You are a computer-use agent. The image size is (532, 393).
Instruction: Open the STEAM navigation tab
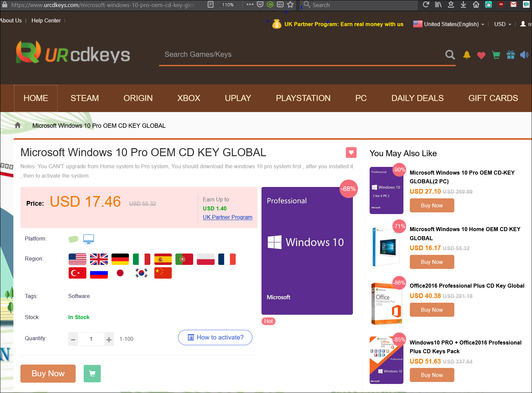point(85,98)
